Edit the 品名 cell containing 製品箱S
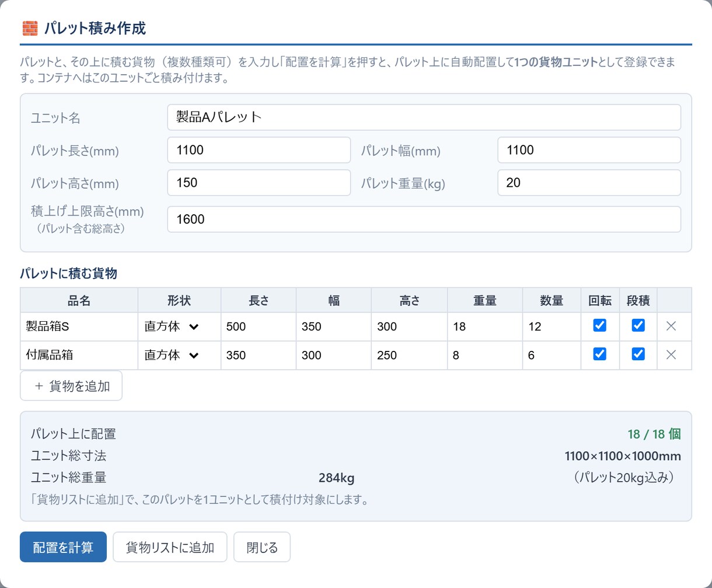Viewport: 712px width, 588px height. [x=79, y=326]
